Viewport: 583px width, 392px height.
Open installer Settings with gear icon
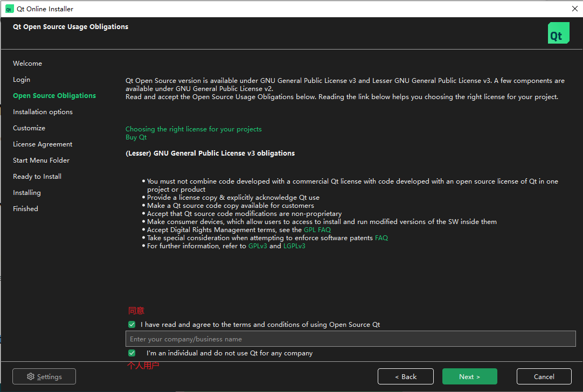pos(44,376)
